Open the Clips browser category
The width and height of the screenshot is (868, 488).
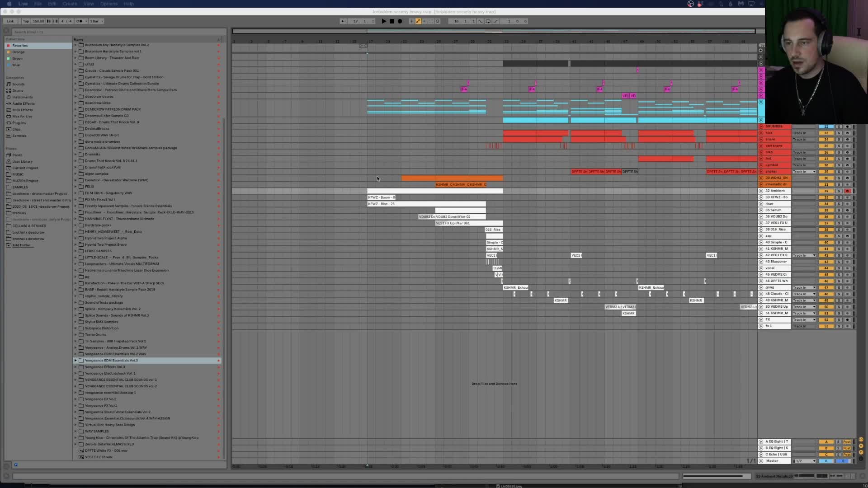pyautogui.click(x=16, y=129)
